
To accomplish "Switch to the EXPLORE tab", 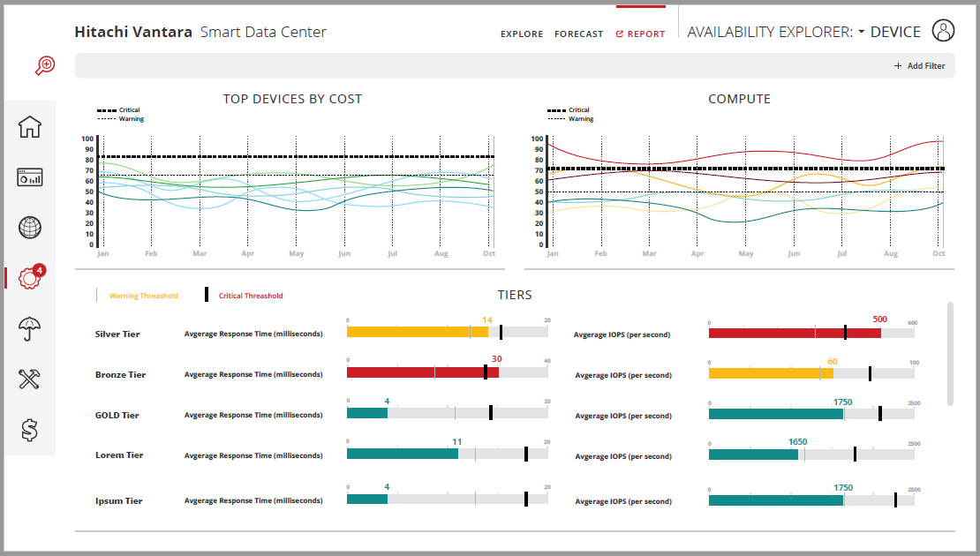I will pyautogui.click(x=522, y=34).
